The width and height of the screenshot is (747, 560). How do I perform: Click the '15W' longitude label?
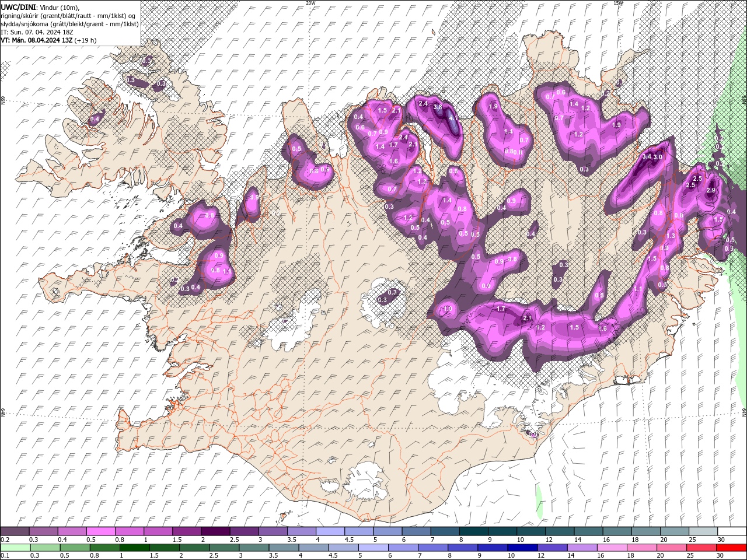pyautogui.click(x=618, y=3)
